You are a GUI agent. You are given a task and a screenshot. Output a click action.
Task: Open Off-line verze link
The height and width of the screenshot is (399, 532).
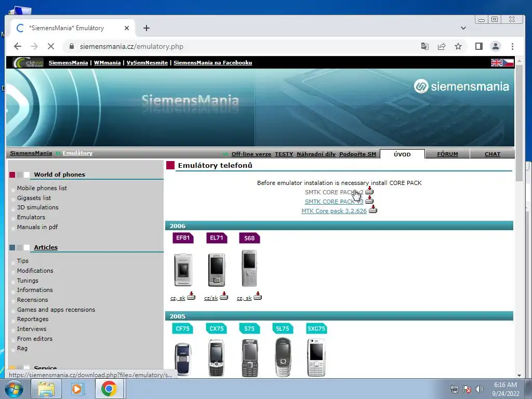pyautogui.click(x=251, y=154)
